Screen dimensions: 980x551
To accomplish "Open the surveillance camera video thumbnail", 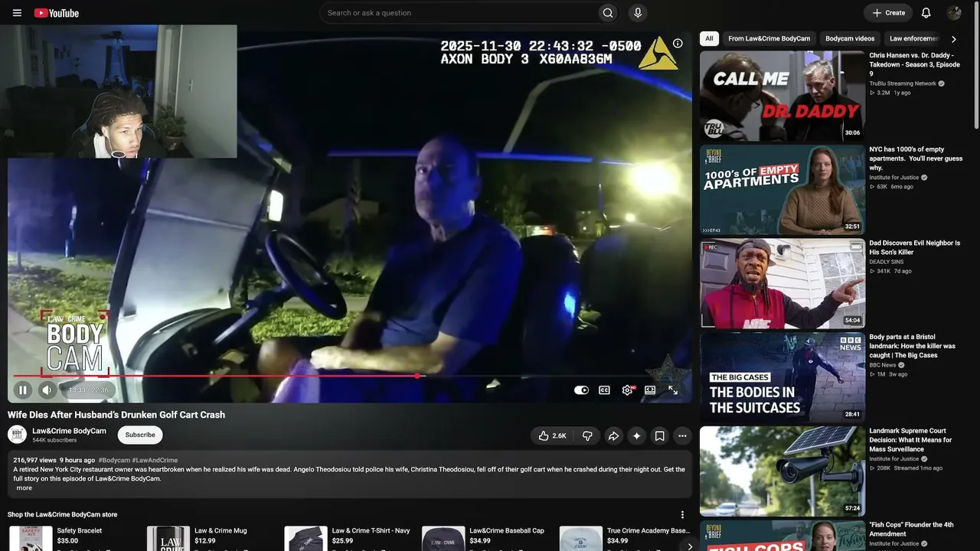I will 782,471.
